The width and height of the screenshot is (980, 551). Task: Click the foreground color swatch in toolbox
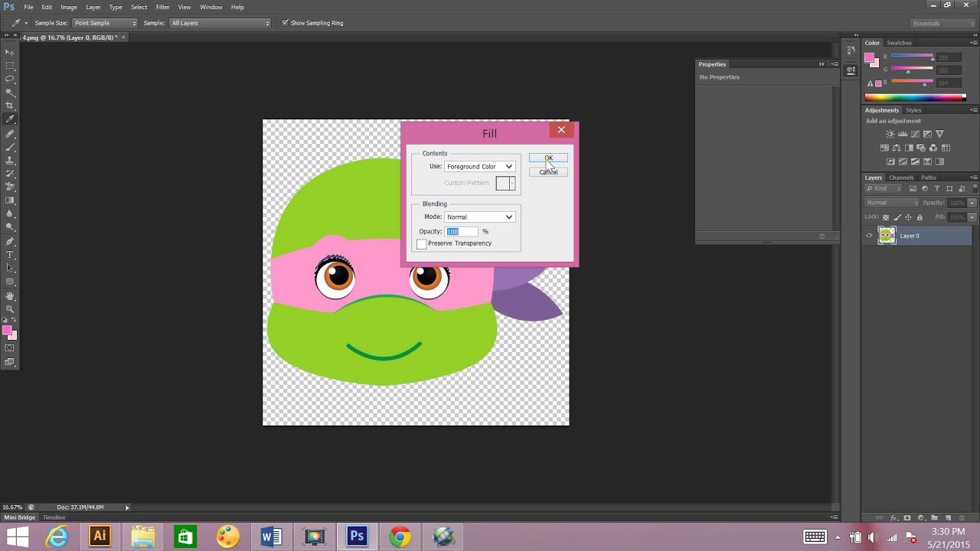7,331
